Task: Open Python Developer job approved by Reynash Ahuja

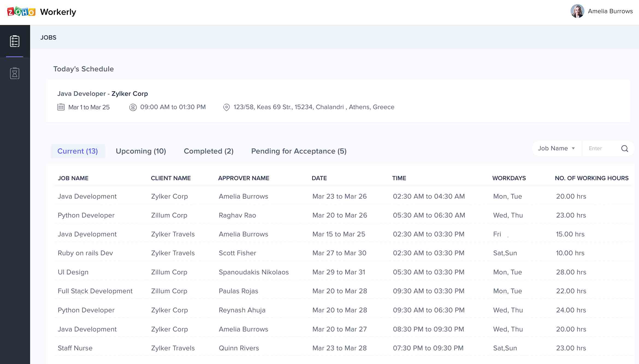Action: [86, 310]
